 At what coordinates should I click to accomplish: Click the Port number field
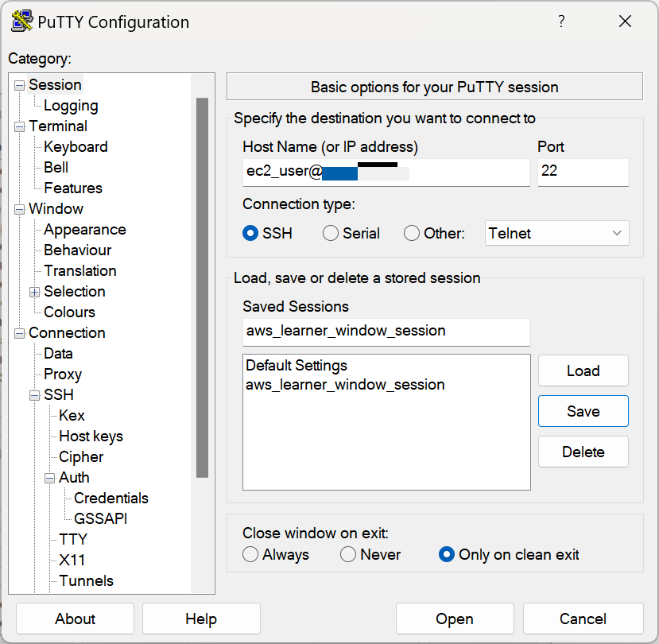coord(583,173)
